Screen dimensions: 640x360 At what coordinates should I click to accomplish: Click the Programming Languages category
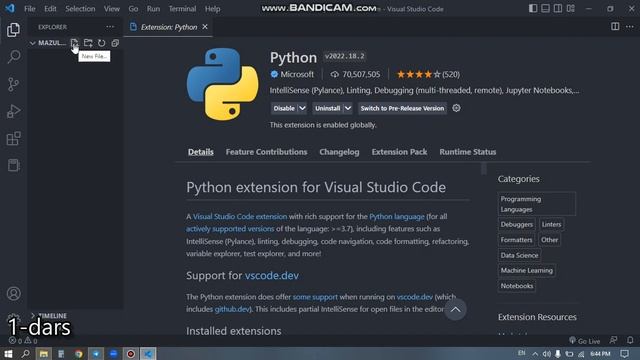coord(537,204)
